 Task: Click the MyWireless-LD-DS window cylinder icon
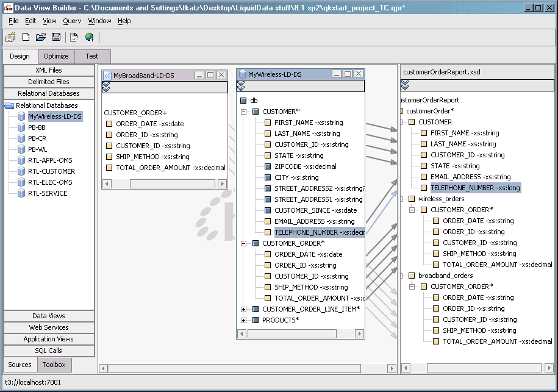tap(243, 74)
